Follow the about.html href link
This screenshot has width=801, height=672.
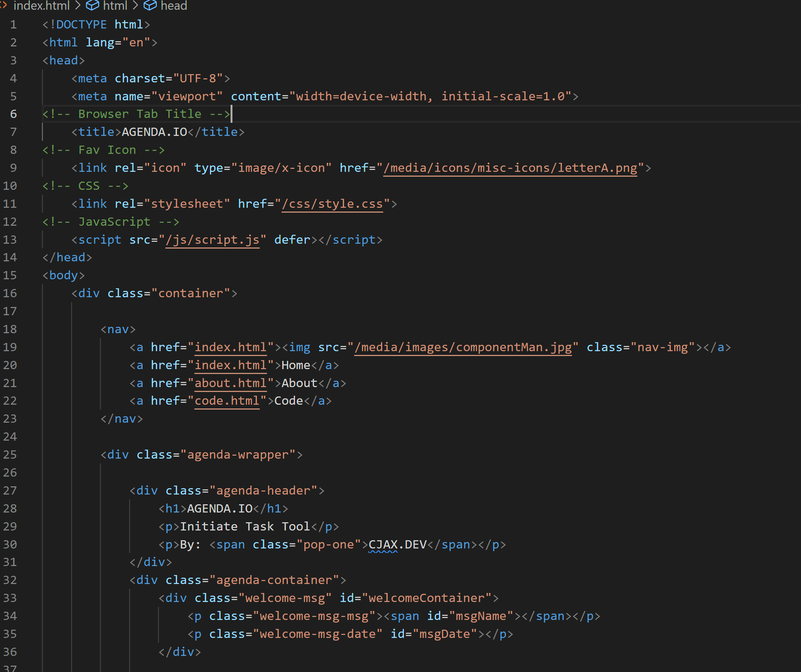[x=231, y=383]
